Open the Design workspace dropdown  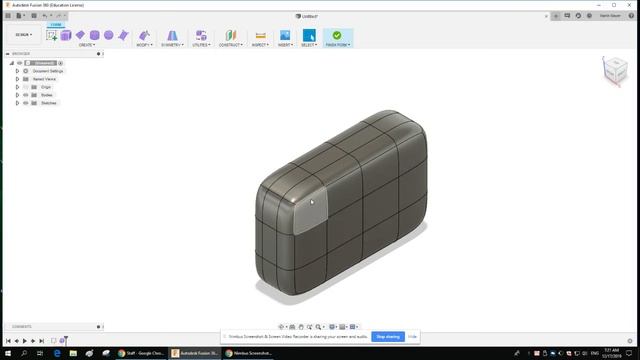(24, 35)
